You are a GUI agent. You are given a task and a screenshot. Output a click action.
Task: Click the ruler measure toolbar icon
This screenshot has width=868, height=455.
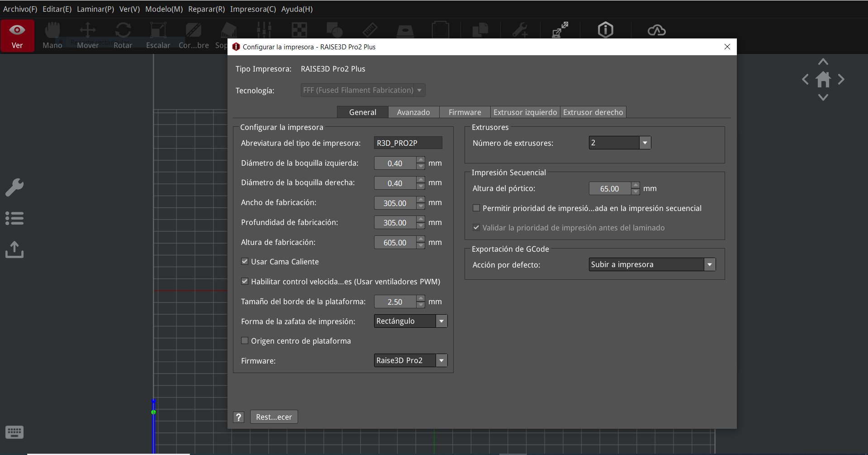pyautogui.click(x=370, y=30)
